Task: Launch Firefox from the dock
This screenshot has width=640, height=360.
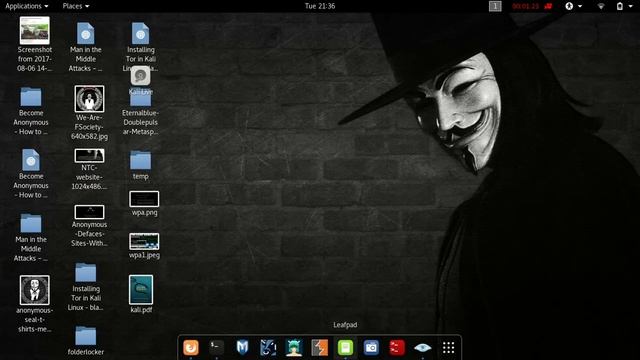Action: click(x=191, y=348)
